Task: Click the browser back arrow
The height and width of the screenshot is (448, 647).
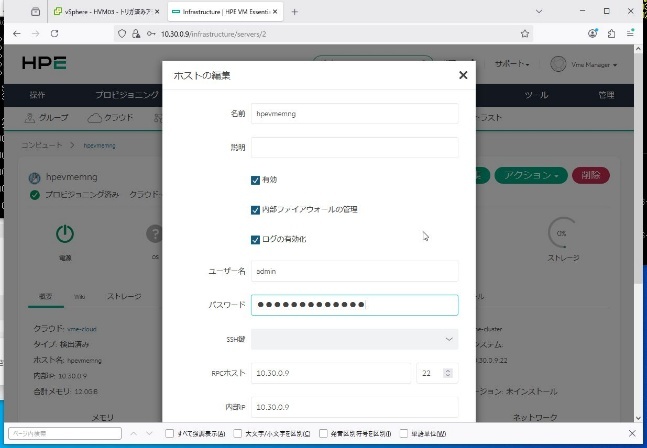Action: pos(16,33)
